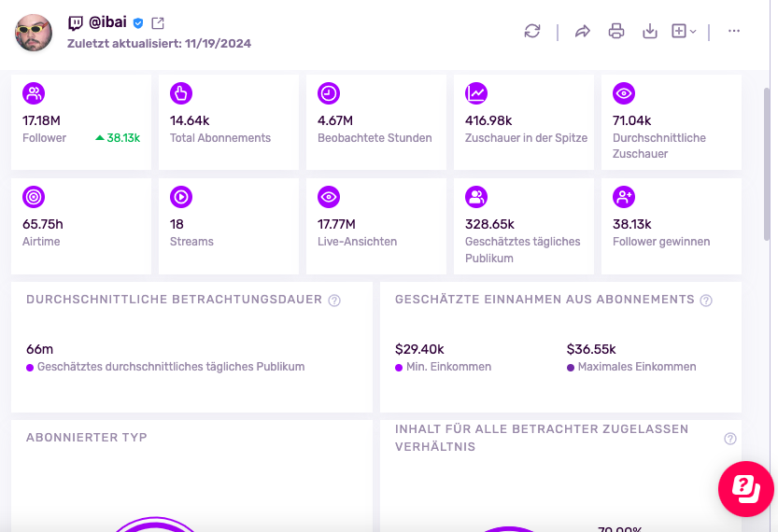Viewport: 778px width, 532px height.
Task: Print the report
Action: 616,31
